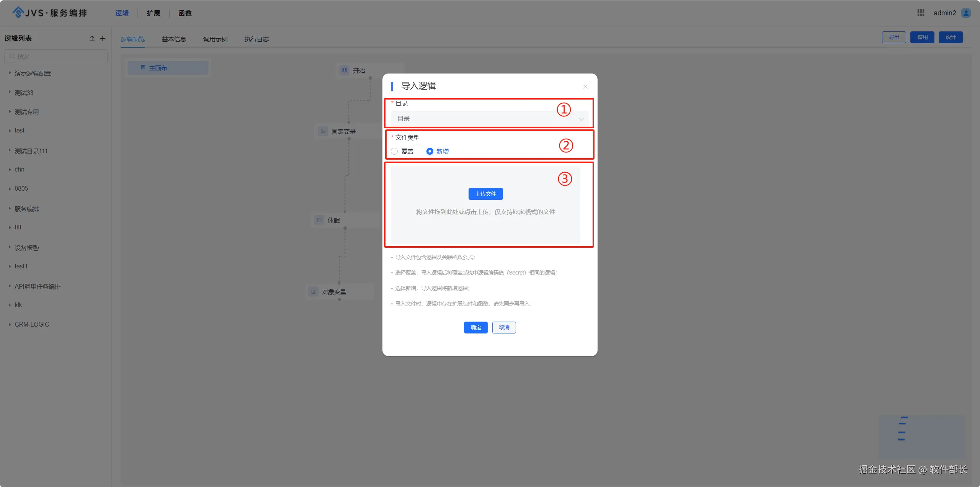Switch to the 基本信息 tab
Image resolution: width=980 pixels, height=487 pixels.
(x=174, y=39)
